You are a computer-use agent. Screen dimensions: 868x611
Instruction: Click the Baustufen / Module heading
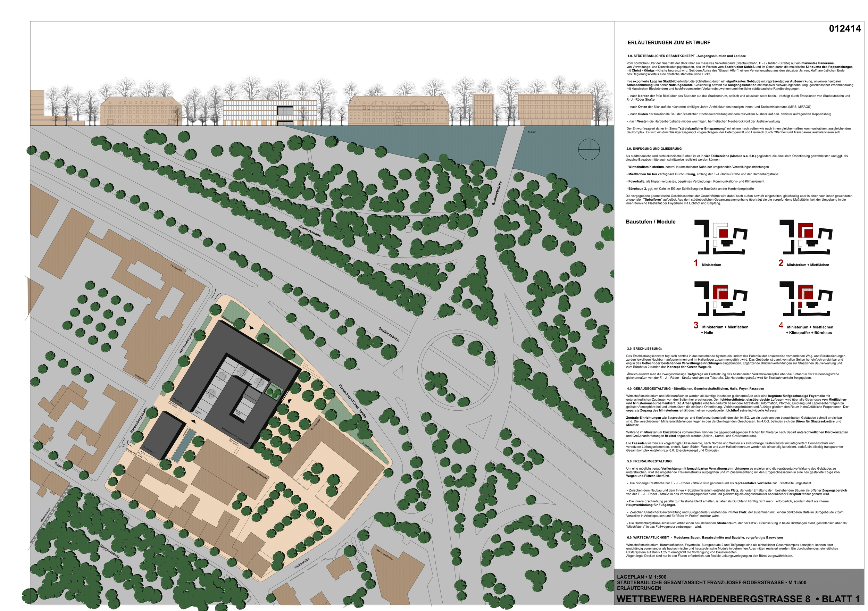pyautogui.click(x=650, y=222)
